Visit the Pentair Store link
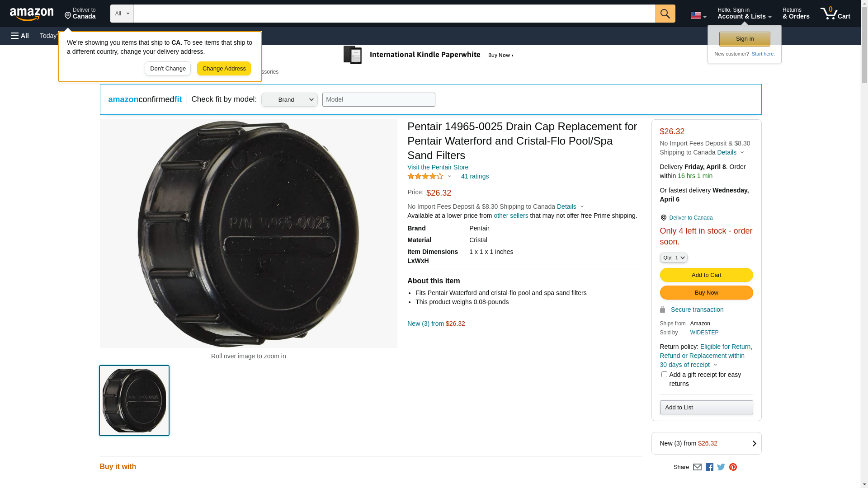 click(x=438, y=167)
